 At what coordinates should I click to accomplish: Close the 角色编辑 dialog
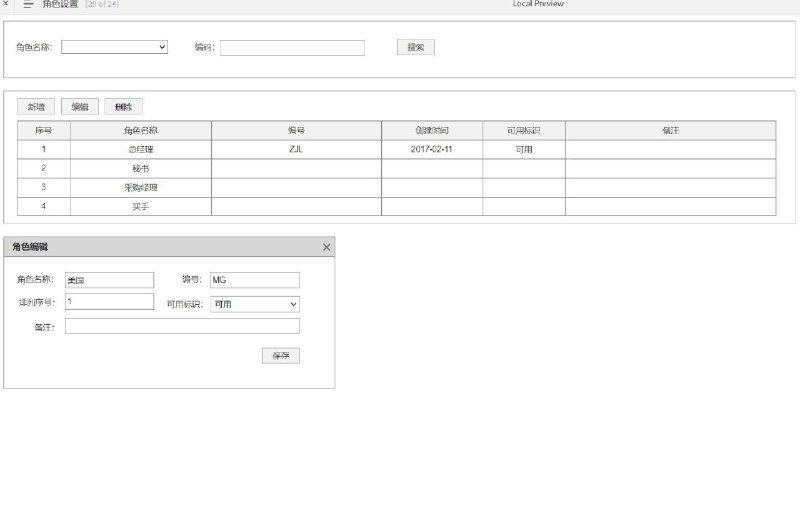click(327, 247)
